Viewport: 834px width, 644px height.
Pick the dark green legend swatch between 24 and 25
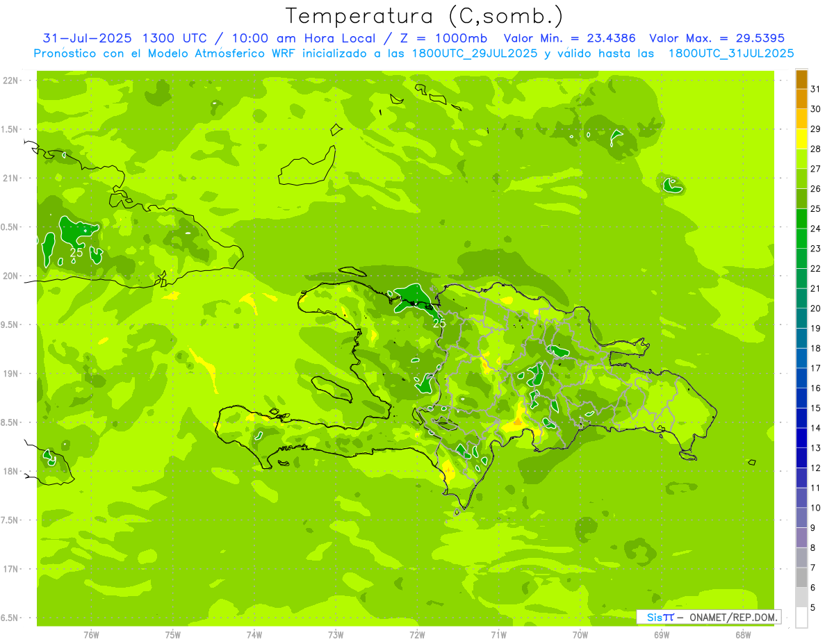click(x=801, y=219)
